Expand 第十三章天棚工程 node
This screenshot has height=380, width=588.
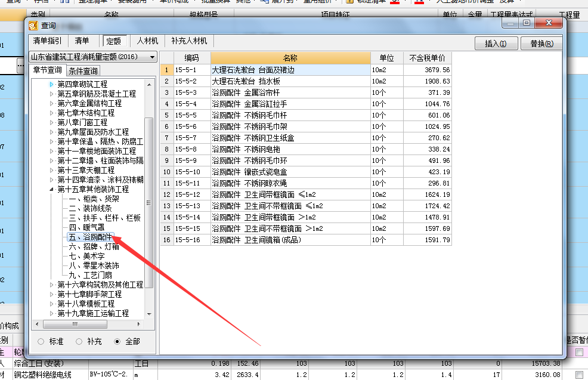(52, 170)
